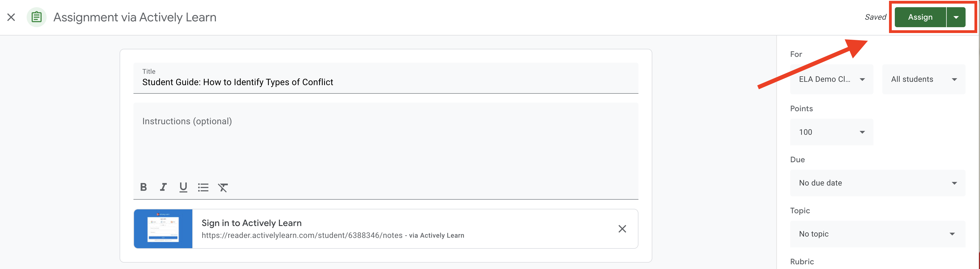
Task: Choose a topic from No topic dropdown
Action: pos(878,234)
